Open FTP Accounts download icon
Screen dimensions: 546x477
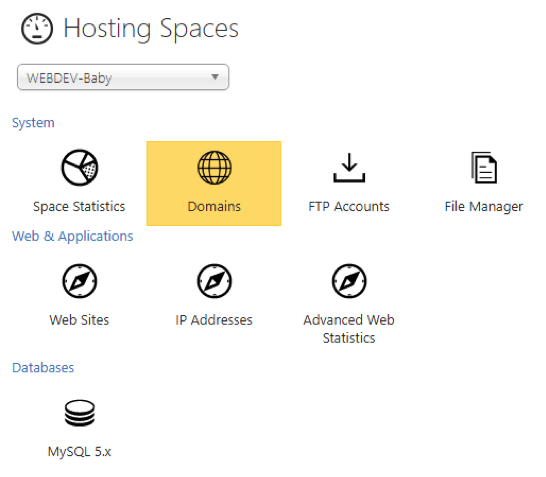pyautogui.click(x=349, y=168)
